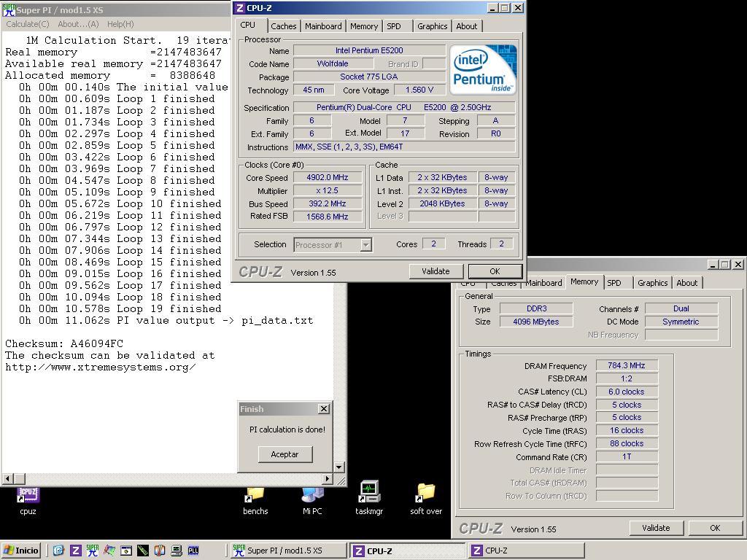747x560 pixels.
Task: Close the Finish dialog with X
Action: pos(323,408)
